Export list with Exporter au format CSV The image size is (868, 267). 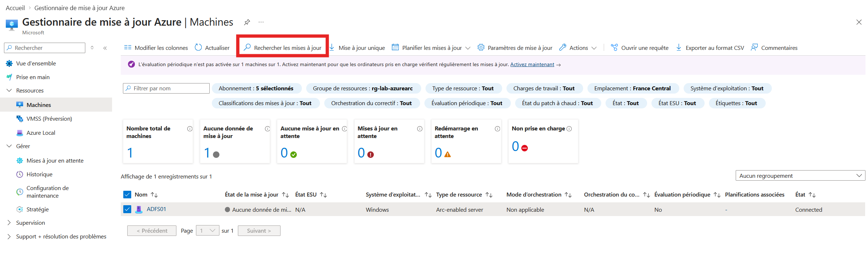pos(710,48)
